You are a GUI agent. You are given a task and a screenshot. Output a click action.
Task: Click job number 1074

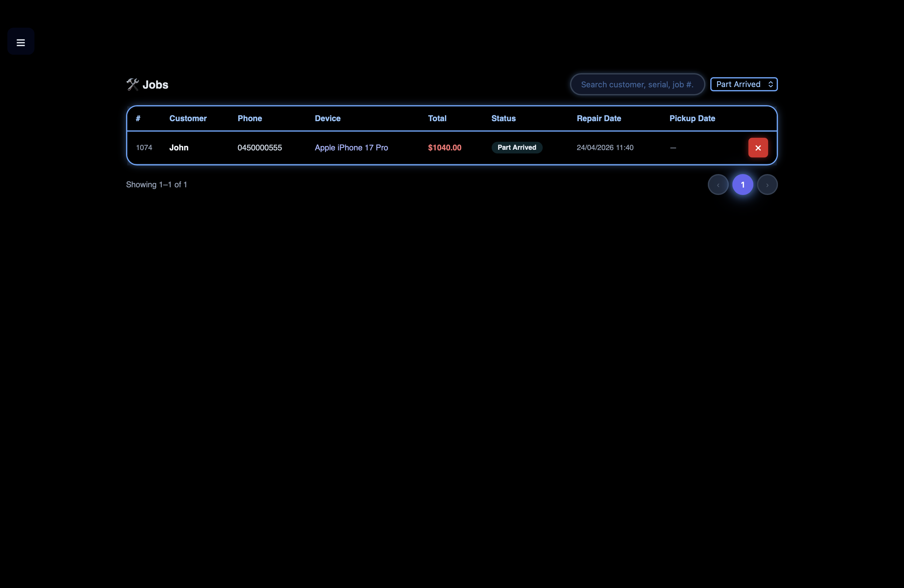(144, 147)
